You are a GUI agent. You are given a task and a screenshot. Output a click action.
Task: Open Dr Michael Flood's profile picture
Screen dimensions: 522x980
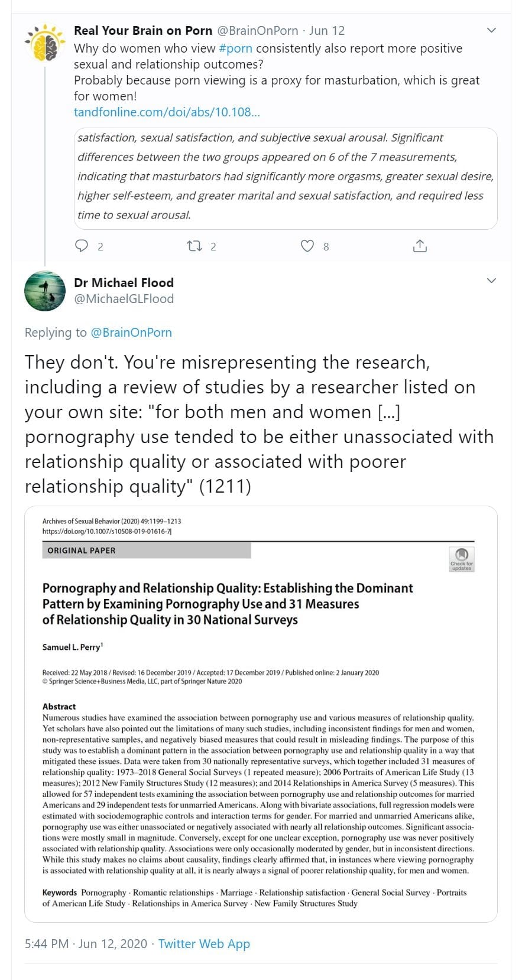pyautogui.click(x=45, y=291)
